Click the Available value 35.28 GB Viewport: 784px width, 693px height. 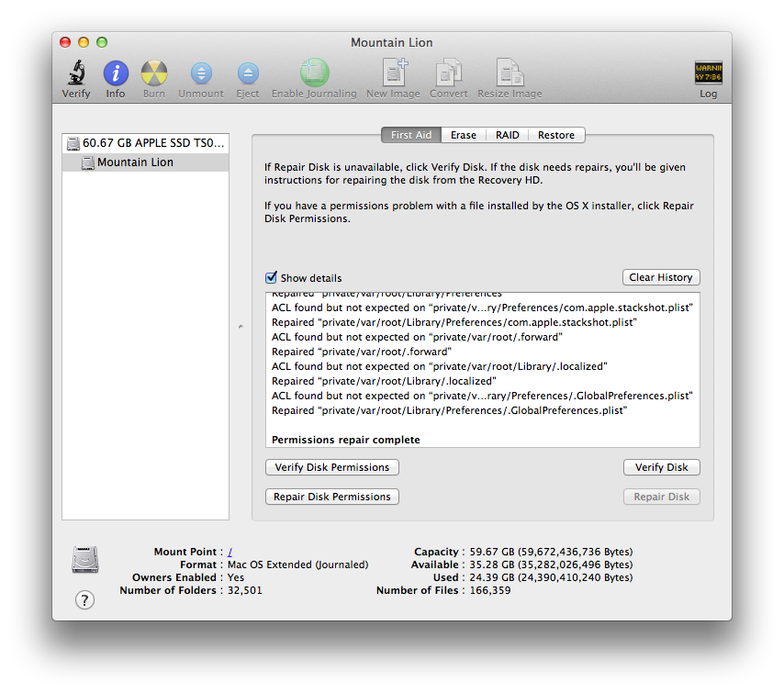[551, 564]
